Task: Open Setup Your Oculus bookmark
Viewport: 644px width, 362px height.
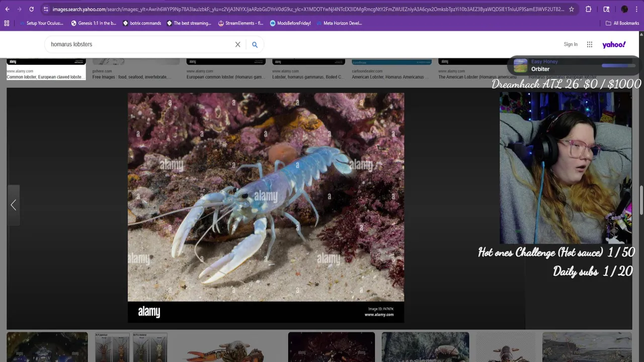Action: point(41,23)
